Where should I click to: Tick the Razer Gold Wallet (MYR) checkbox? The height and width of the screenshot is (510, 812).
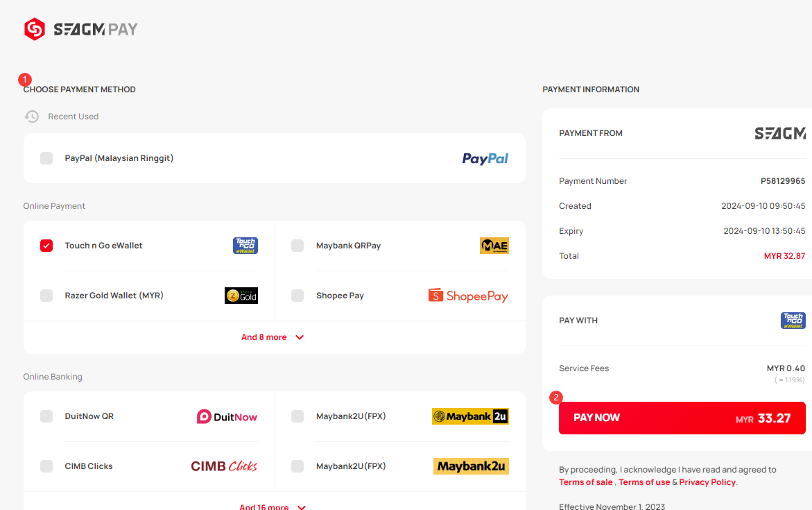tap(46, 296)
